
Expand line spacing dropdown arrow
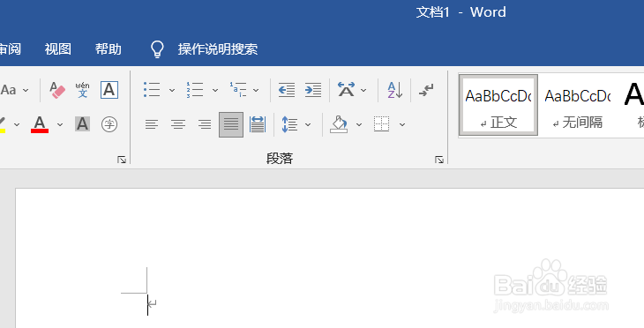[308, 124]
